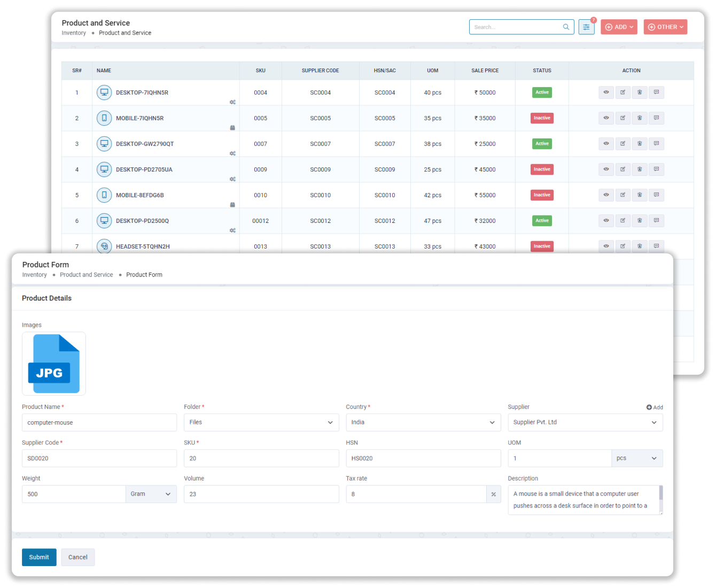Select the mobile device icon for MOBILE-8EFDG6B

click(x=104, y=195)
